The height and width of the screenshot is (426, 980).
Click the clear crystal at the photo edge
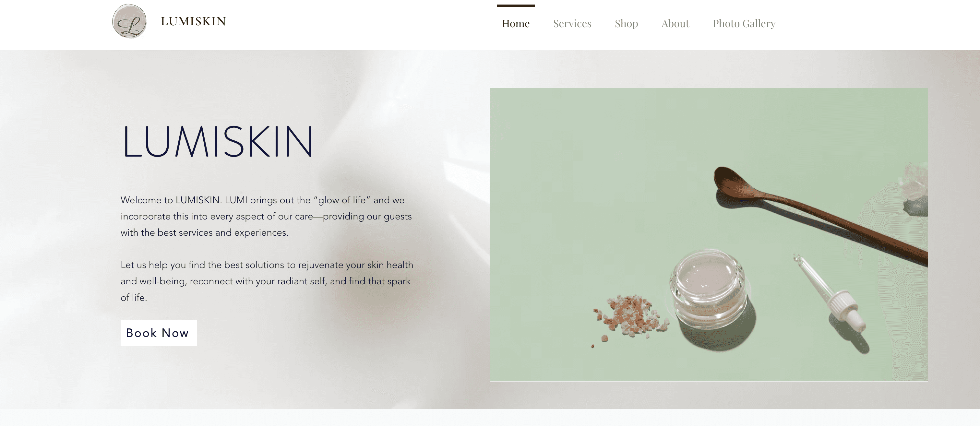[x=914, y=186]
